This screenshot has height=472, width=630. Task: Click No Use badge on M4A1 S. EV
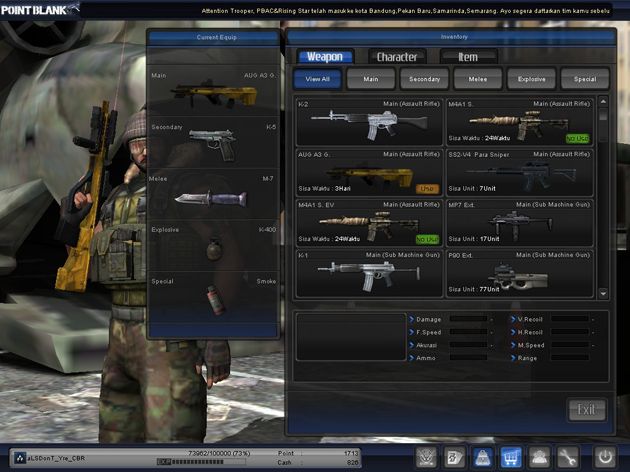pyautogui.click(x=427, y=239)
